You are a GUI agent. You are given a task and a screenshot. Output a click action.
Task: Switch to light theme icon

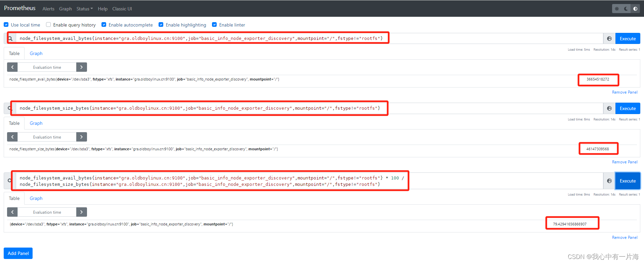(x=617, y=9)
